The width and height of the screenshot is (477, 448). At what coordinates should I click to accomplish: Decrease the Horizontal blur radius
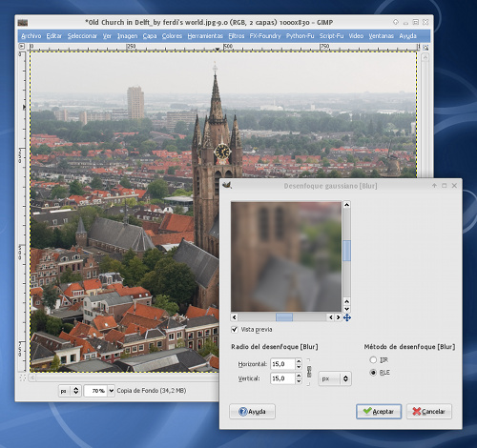(299, 367)
